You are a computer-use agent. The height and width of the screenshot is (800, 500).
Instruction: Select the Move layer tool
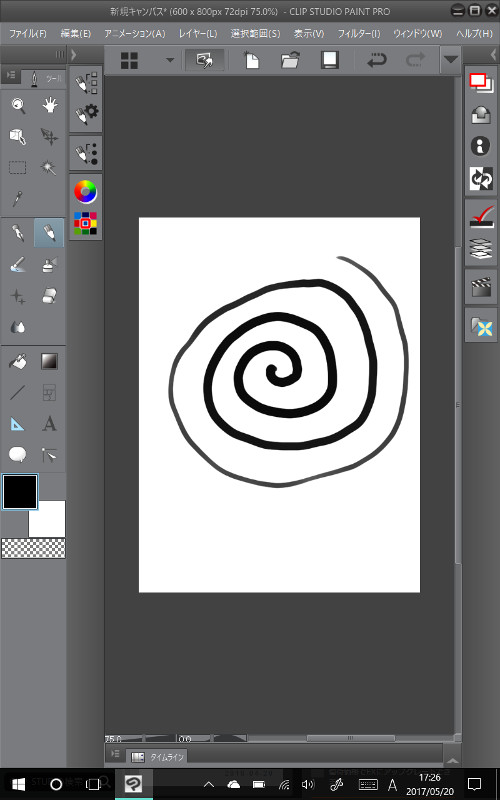[x=49, y=137]
